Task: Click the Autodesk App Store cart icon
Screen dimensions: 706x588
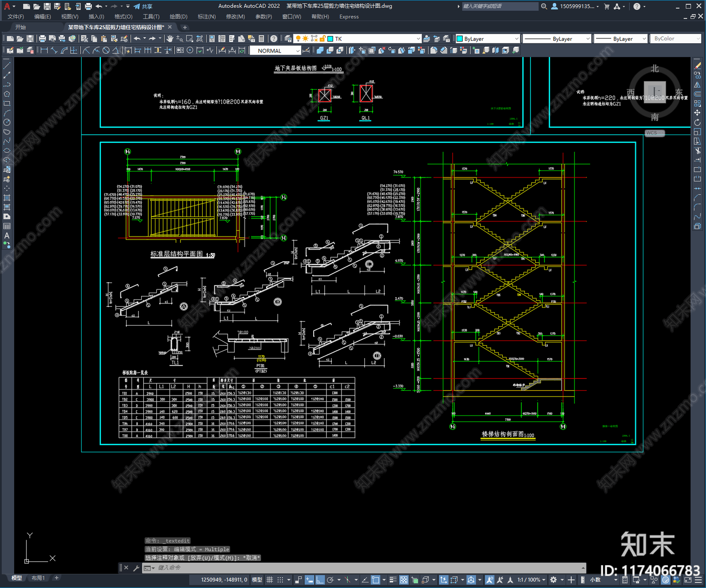Action: click(x=607, y=6)
